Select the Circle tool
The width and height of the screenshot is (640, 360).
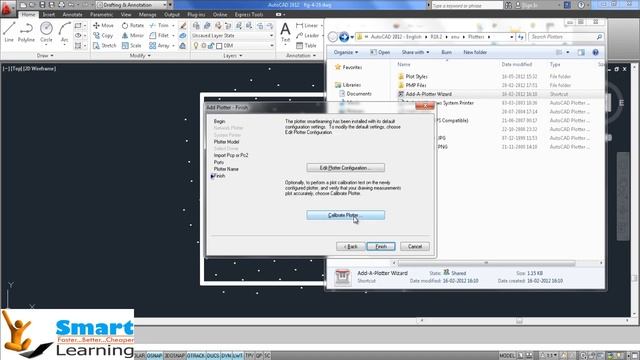coord(46,32)
